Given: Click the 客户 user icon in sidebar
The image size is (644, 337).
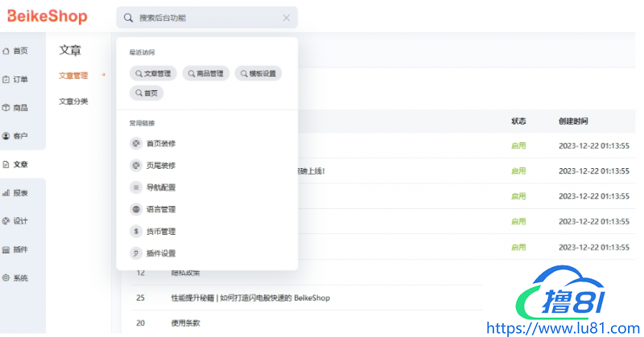Looking at the screenshot, I should point(6,136).
